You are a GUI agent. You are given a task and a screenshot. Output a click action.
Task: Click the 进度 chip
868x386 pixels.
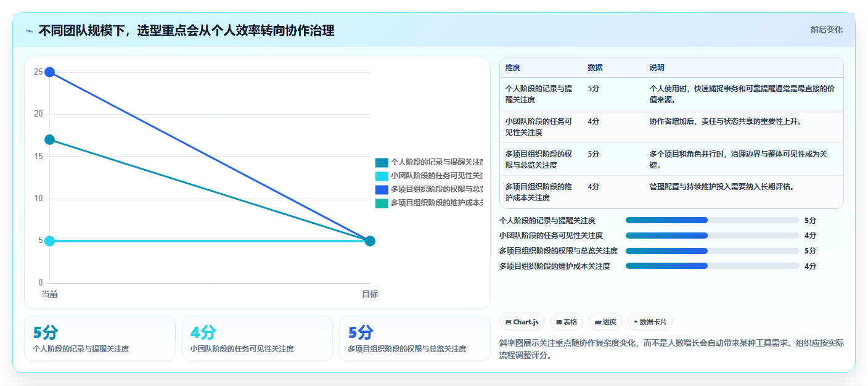(605, 322)
